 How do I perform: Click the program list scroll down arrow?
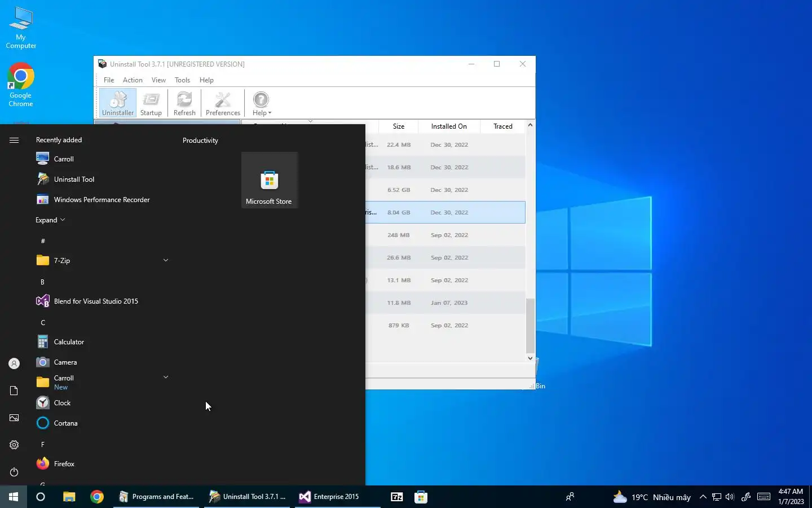pyautogui.click(x=530, y=358)
